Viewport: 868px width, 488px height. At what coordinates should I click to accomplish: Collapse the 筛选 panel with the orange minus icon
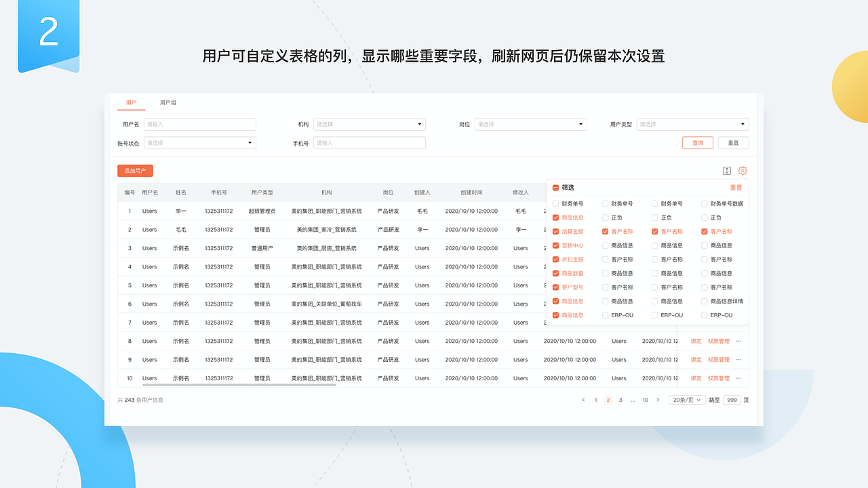(x=555, y=188)
